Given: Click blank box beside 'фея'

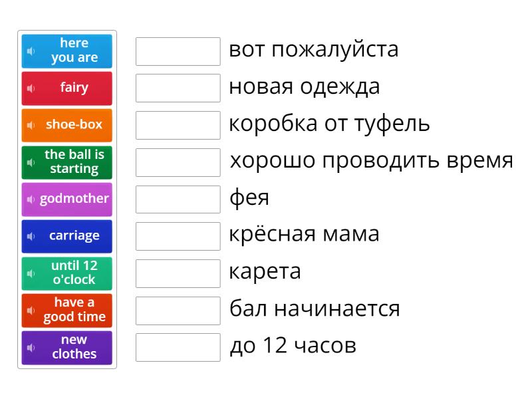Looking at the screenshot, I should (x=178, y=199).
